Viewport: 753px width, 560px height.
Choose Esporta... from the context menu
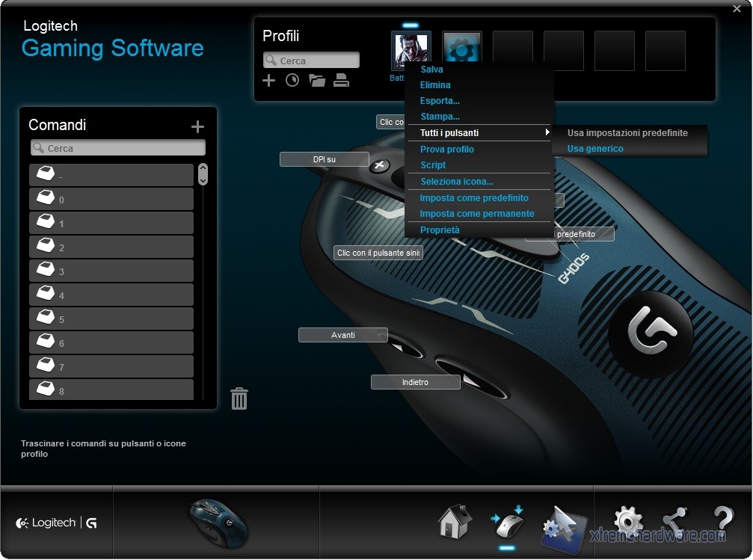tap(440, 101)
